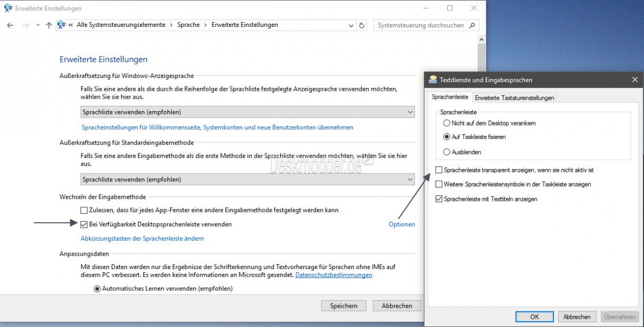Click the back navigation arrow
644x327 pixels.
[10, 25]
